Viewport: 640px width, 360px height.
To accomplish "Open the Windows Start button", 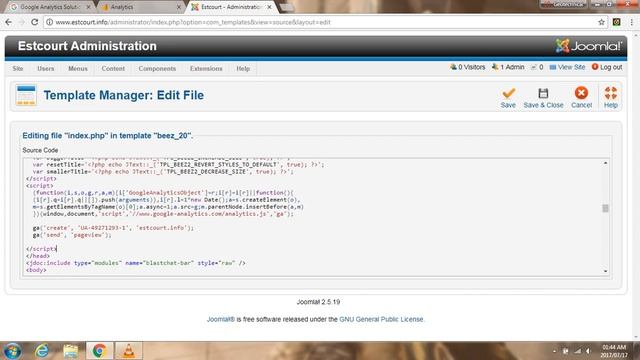I will (x=13, y=351).
